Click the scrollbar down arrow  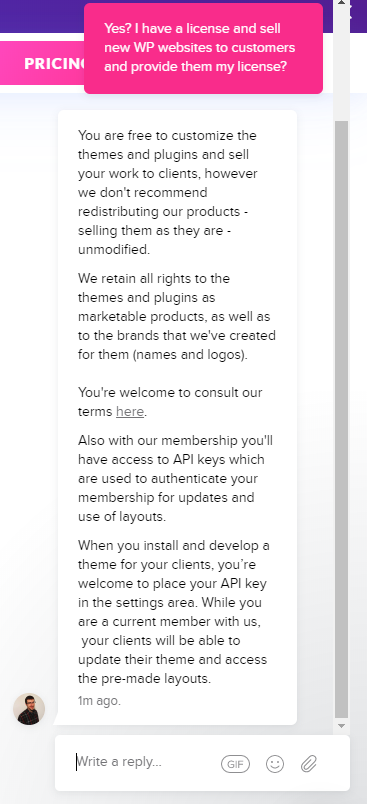[x=341, y=726]
